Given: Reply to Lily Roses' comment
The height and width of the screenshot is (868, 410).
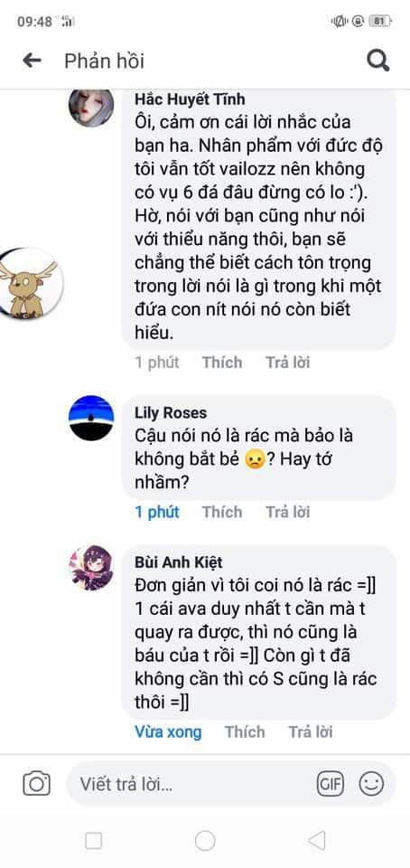Looking at the screenshot, I should (x=287, y=512).
